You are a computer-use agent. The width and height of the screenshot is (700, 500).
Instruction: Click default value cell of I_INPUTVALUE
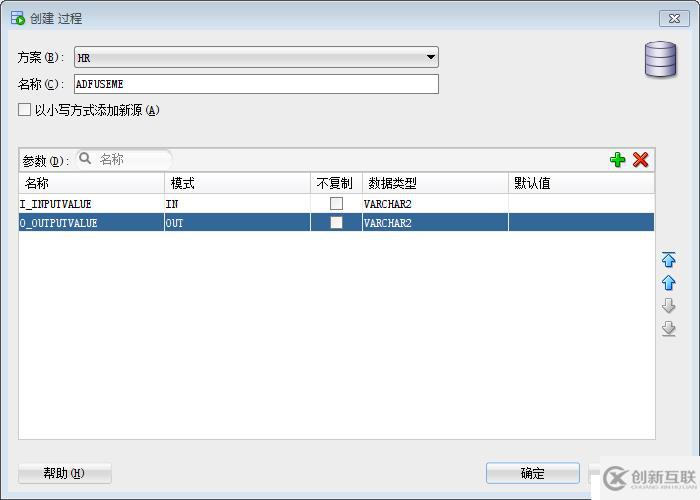(581, 204)
